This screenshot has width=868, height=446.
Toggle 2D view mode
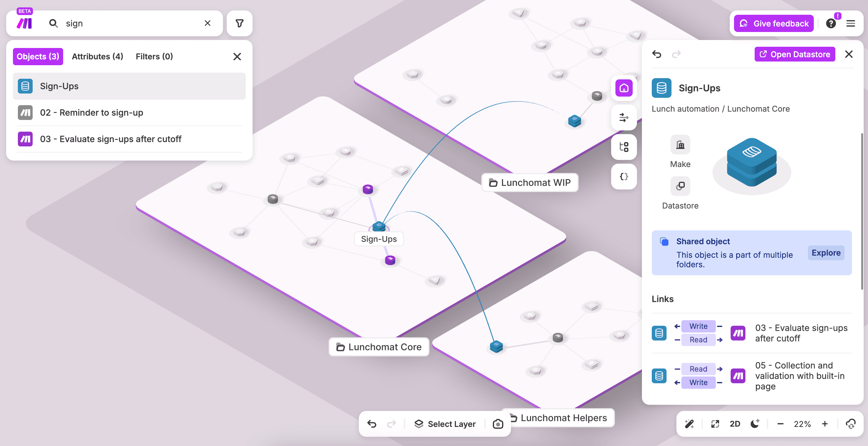pos(735,424)
